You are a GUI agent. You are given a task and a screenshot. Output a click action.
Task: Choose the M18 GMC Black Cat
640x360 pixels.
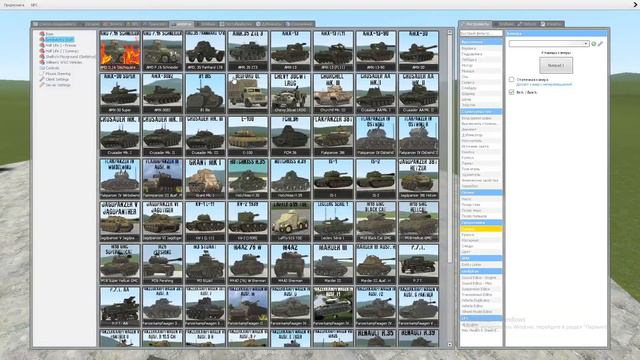click(x=376, y=221)
